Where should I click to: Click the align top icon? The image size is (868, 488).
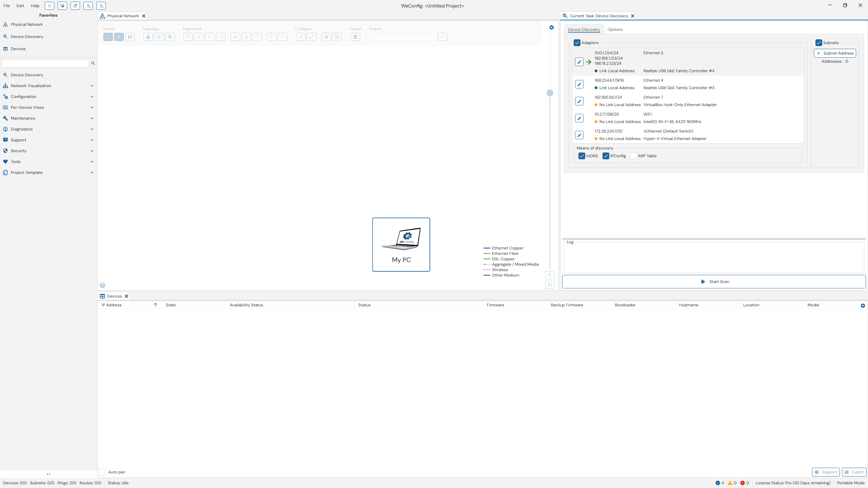click(188, 37)
